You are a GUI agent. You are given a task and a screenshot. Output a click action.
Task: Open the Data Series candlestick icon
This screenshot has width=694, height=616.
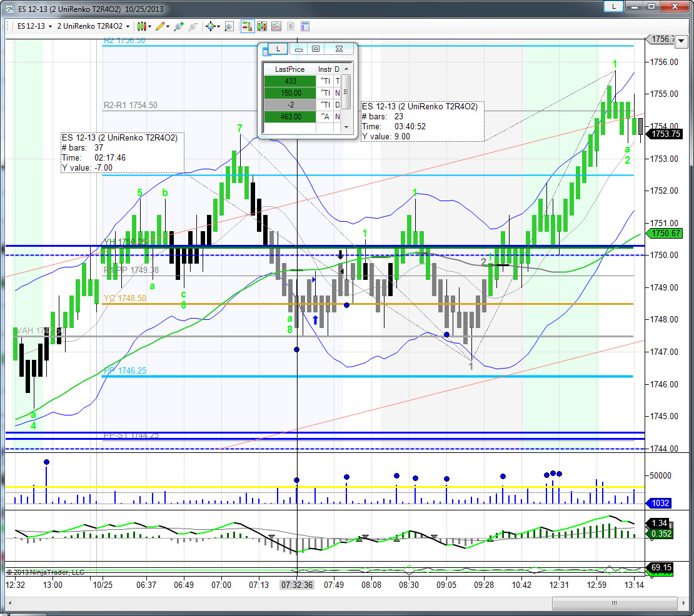coord(262,26)
